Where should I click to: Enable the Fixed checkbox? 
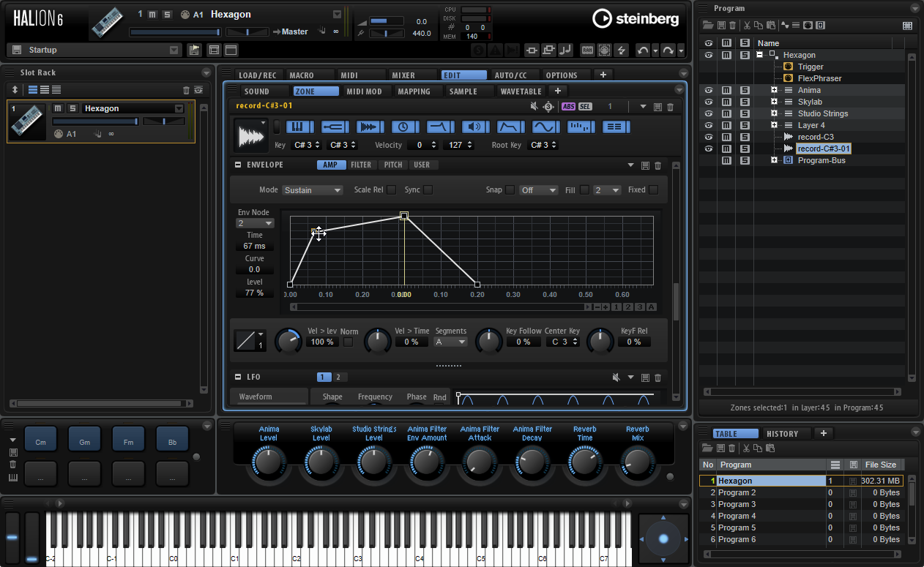coord(653,190)
